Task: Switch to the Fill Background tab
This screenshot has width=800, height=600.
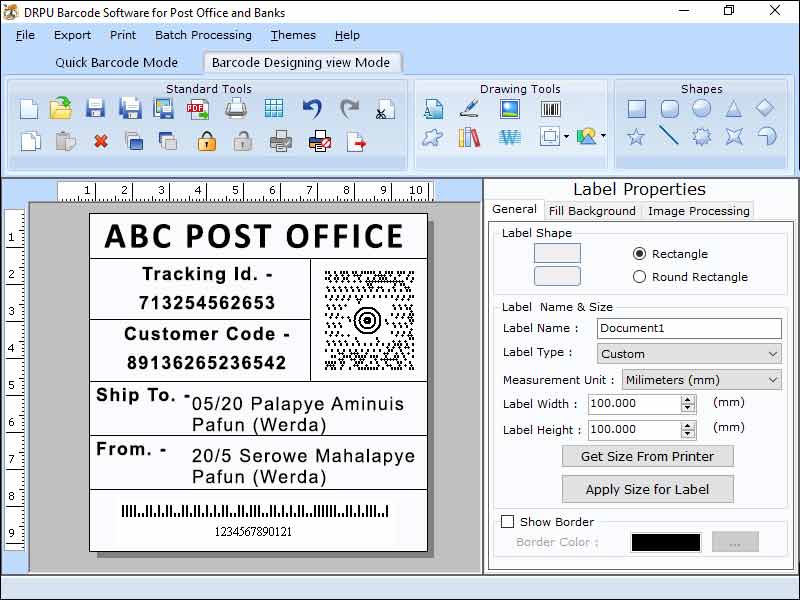Action: point(592,211)
